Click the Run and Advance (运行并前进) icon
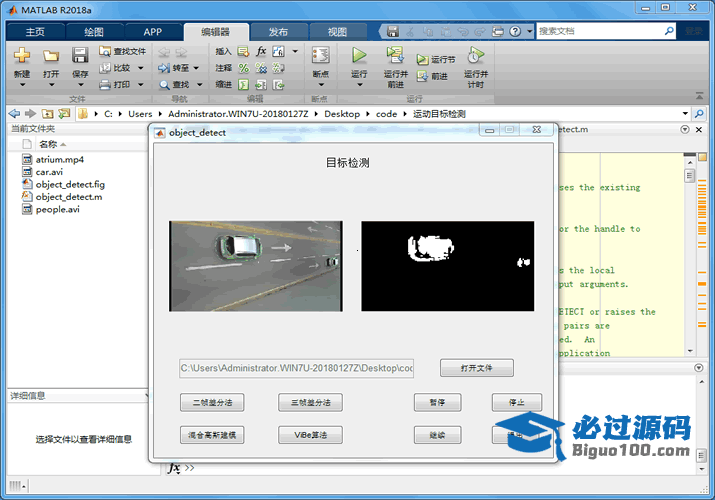The height and width of the screenshot is (500, 715). pyautogui.click(x=395, y=56)
